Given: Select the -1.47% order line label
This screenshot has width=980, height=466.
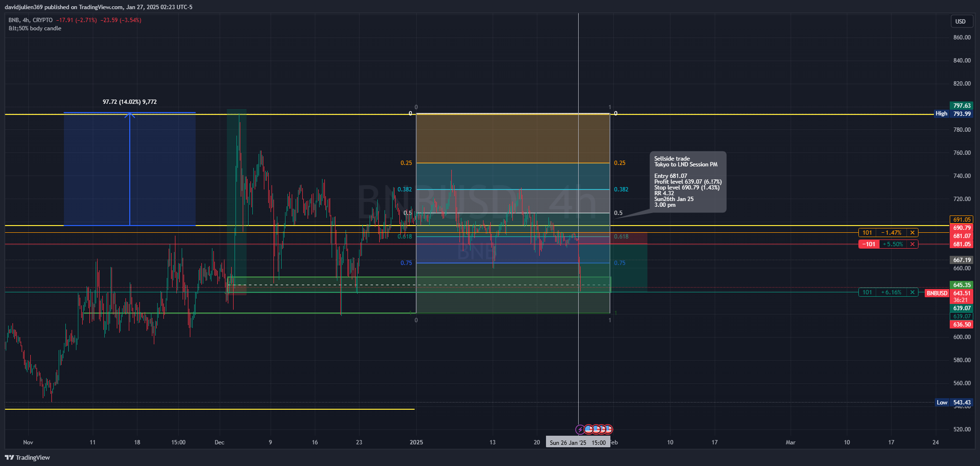Looking at the screenshot, I should click(892, 233).
